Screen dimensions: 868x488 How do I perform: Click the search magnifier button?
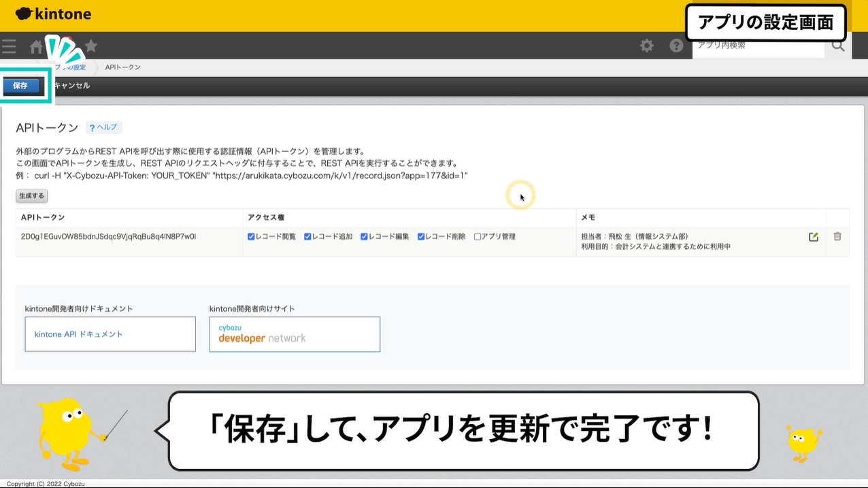coord(838,46)
